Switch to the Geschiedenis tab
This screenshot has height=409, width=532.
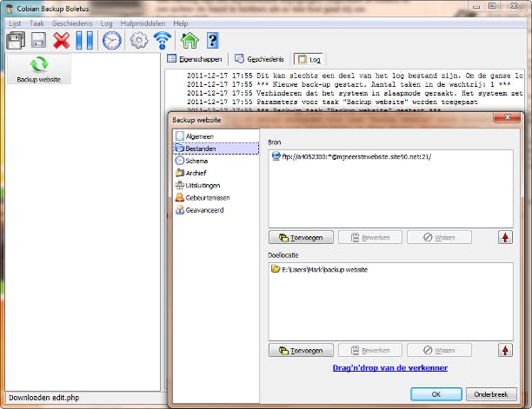pyautogui.click(x=259, y=59)
